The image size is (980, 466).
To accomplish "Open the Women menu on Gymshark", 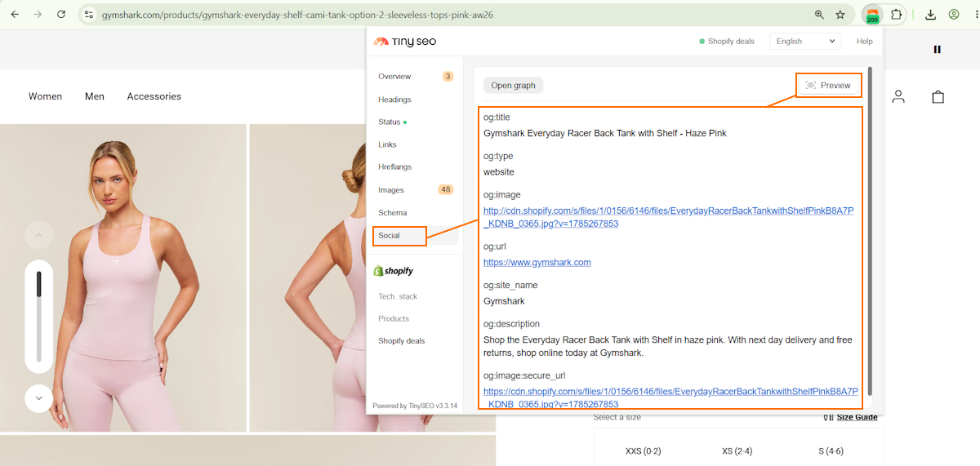I will tap(45, 96).
